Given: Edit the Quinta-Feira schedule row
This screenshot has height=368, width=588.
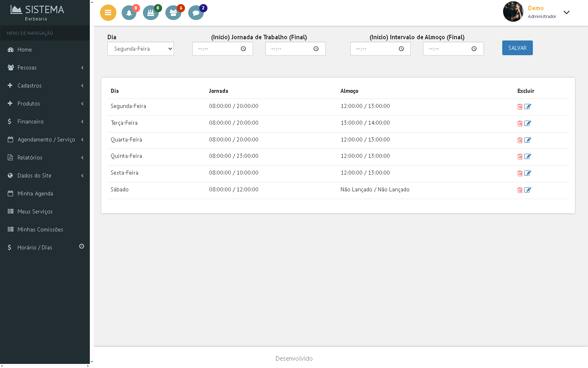Looking at the screenshot, I should [x=528, y=157].
